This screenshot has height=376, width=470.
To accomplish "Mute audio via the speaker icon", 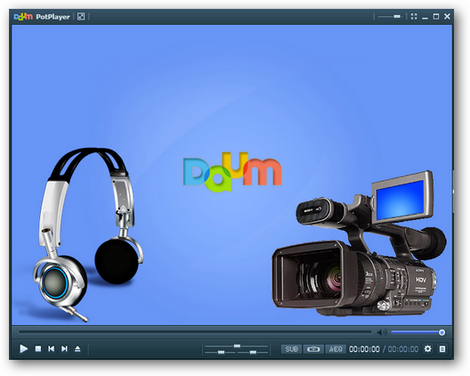I will [x=382, y=332].
